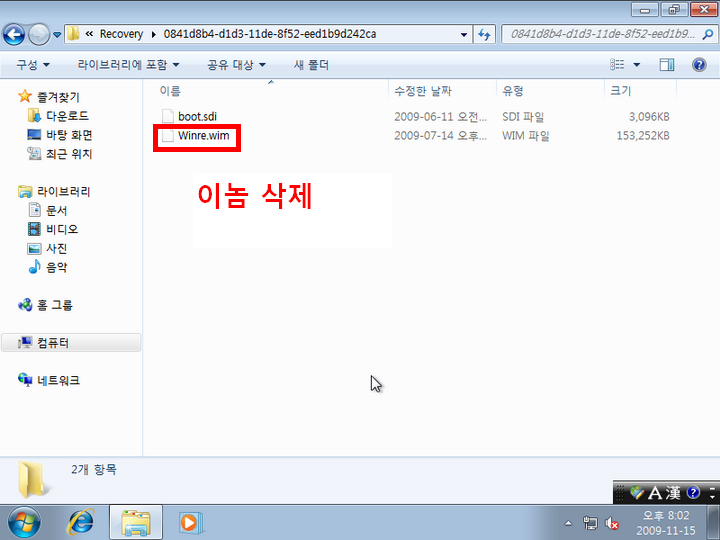This screenshot has width=720, height=540.
Task: Click the refresh button beside address bar
Action: click(484, 34)
